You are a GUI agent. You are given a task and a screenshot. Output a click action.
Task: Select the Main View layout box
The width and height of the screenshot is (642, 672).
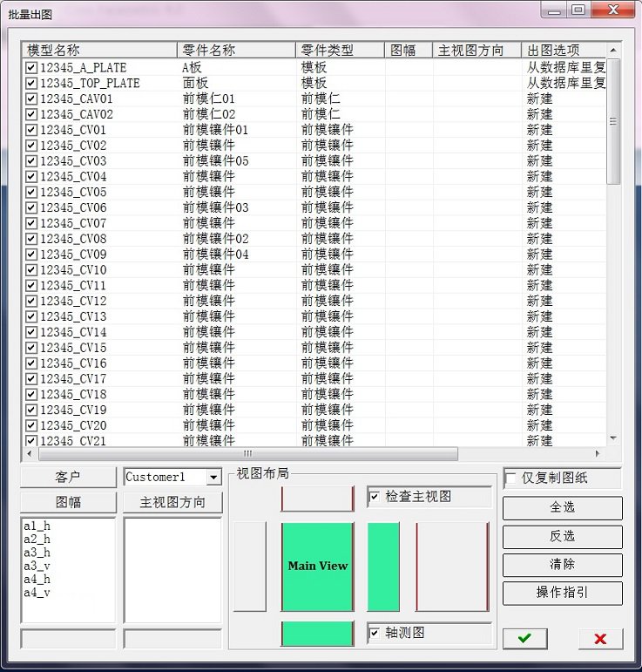tap(317, 567)
